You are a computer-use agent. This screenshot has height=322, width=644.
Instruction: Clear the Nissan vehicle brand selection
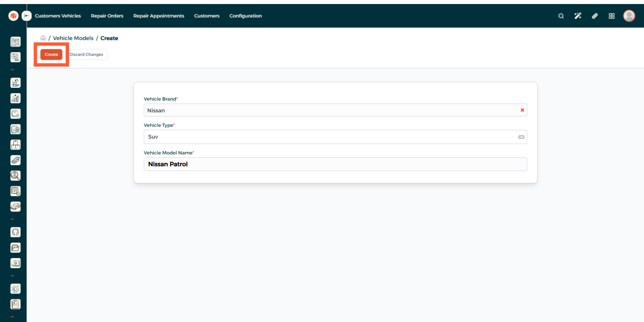click(x=522, y=110)
